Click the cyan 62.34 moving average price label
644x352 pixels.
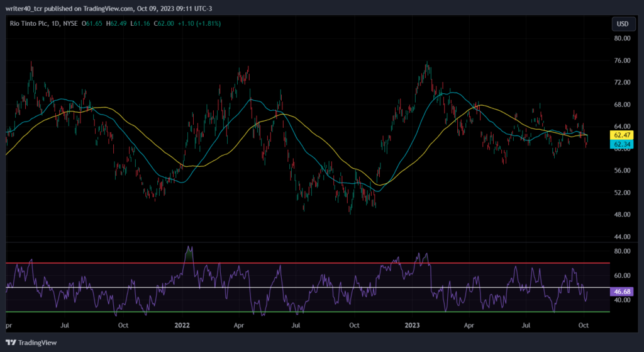click(622, 144)
